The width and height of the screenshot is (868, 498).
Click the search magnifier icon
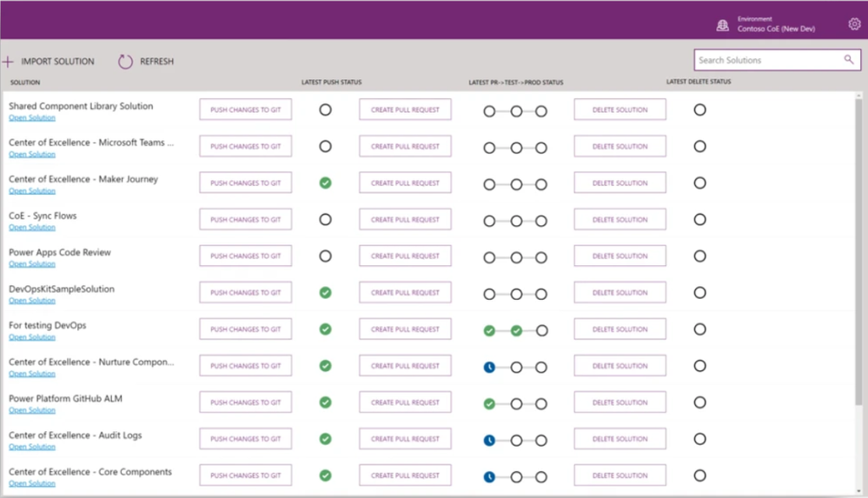click(x=849, y=59)
